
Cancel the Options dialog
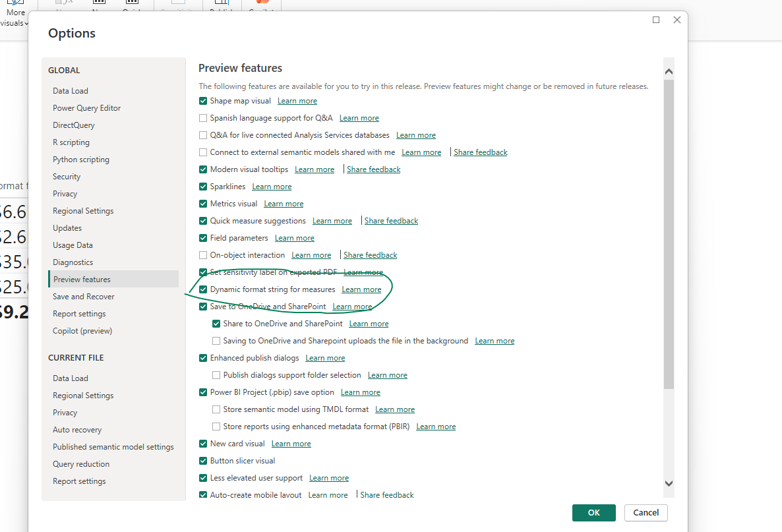[646, 513]
